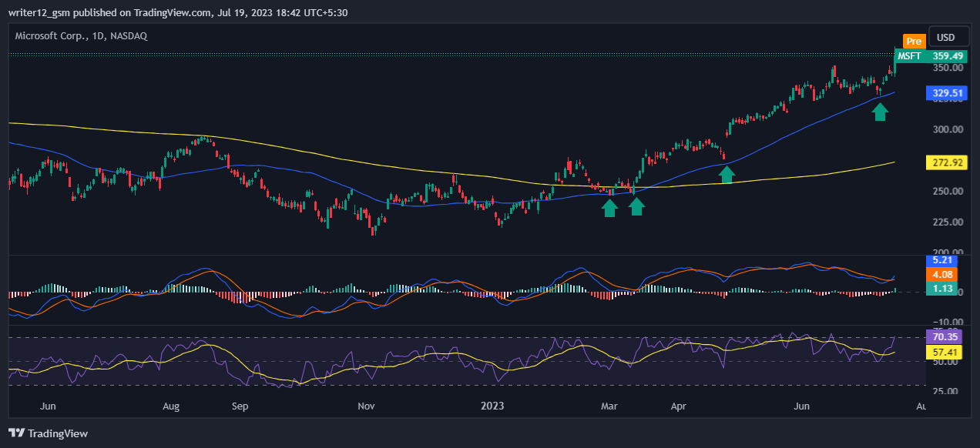Select the MSFT symbol price tag

point(909,55)
